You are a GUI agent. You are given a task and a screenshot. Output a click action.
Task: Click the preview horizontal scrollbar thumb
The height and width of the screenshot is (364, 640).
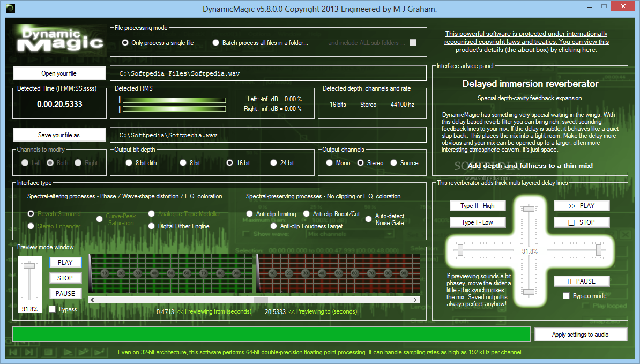click(x=261, y=300)
